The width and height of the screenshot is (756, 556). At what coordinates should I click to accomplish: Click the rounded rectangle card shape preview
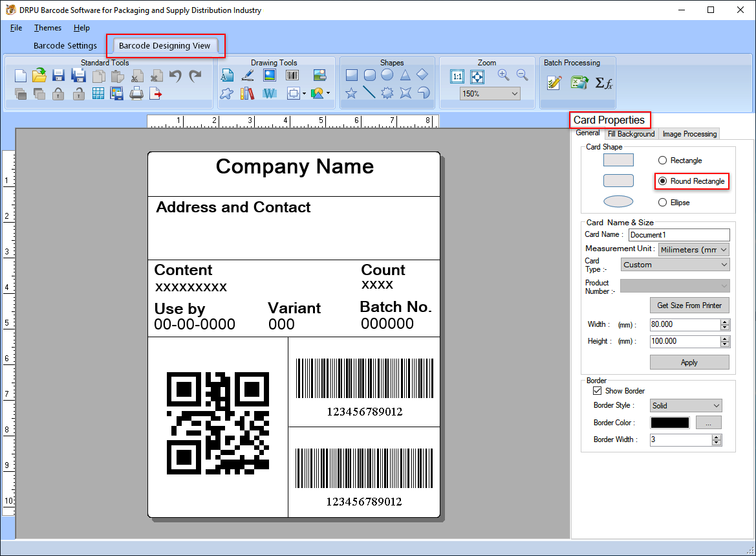619,181
